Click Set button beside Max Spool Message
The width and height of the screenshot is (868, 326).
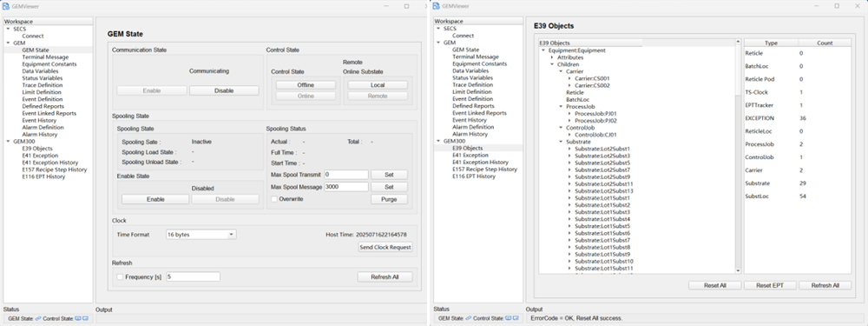coord(389,187)
